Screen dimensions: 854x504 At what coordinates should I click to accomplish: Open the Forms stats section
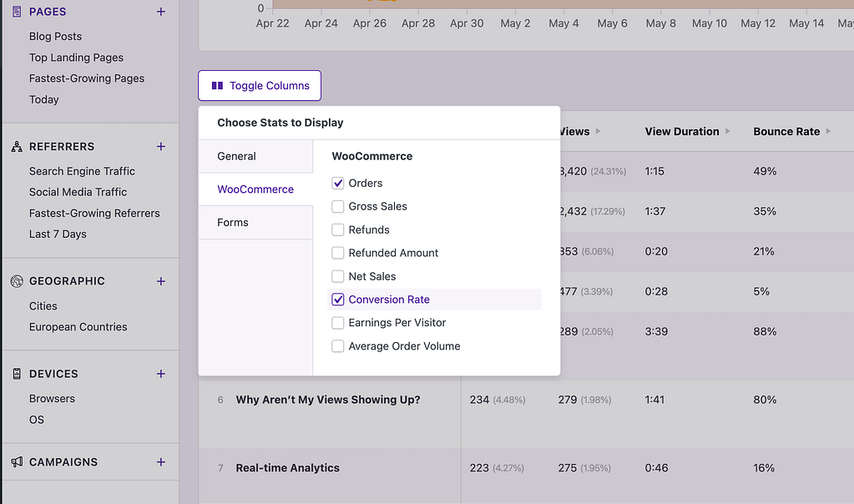tap(232, 222)
